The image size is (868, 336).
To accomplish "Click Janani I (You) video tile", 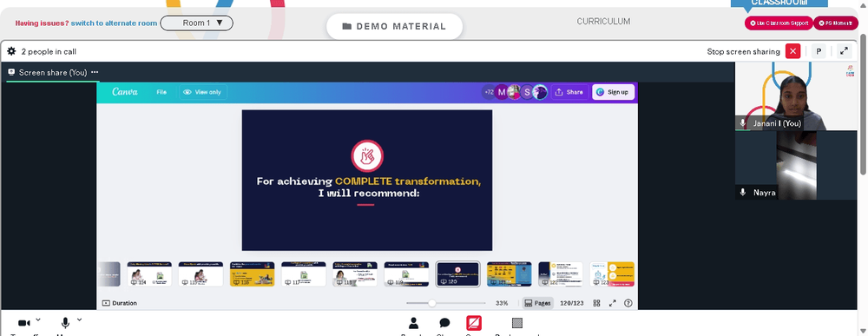I will (x=795, y=96).
